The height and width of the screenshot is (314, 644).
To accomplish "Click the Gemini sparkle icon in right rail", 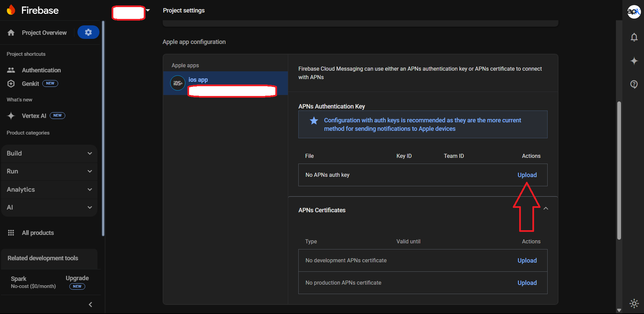I will [634, 61].
